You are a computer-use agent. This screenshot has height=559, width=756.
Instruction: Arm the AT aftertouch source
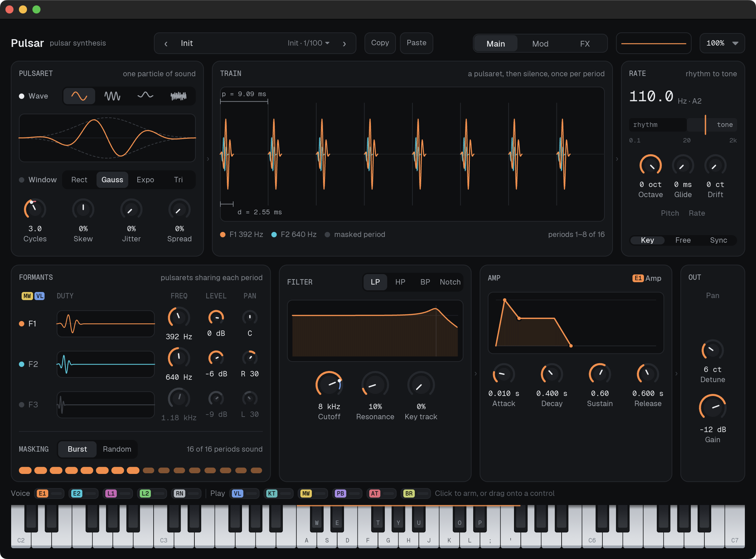pyautogui.click(x=382, y=494)
